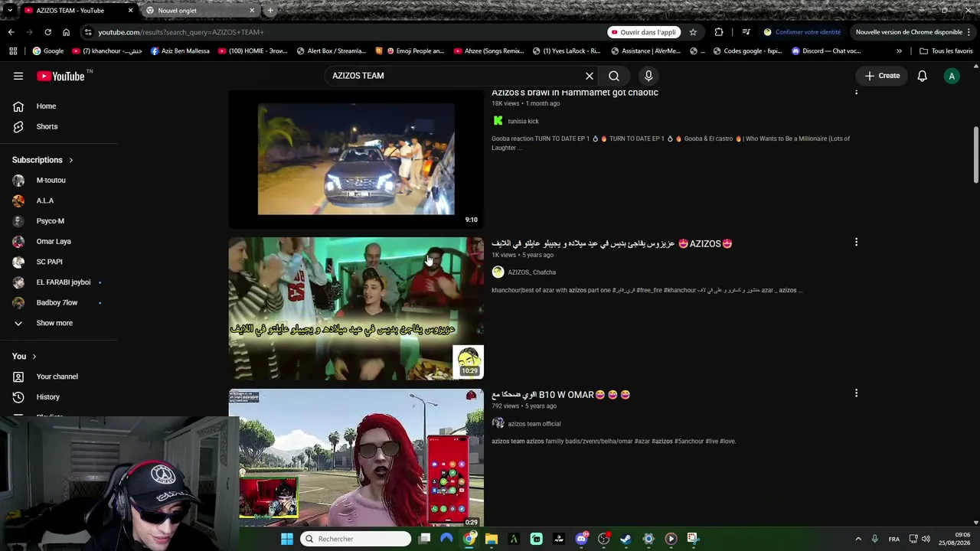This screenshot has height=551, width=980.
Task: Click the browser address bar URL
Action: click(181, 32)
